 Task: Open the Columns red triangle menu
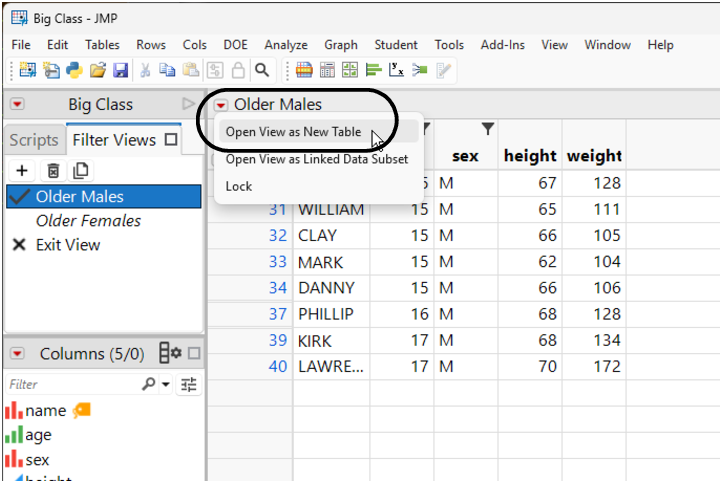(x=17, y=354)
